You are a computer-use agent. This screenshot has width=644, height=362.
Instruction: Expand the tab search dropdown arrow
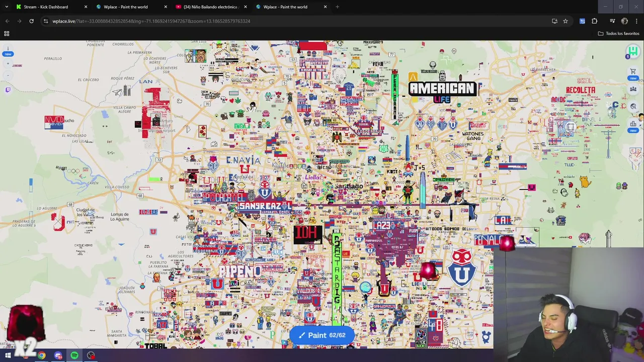[x=7, y=7]
